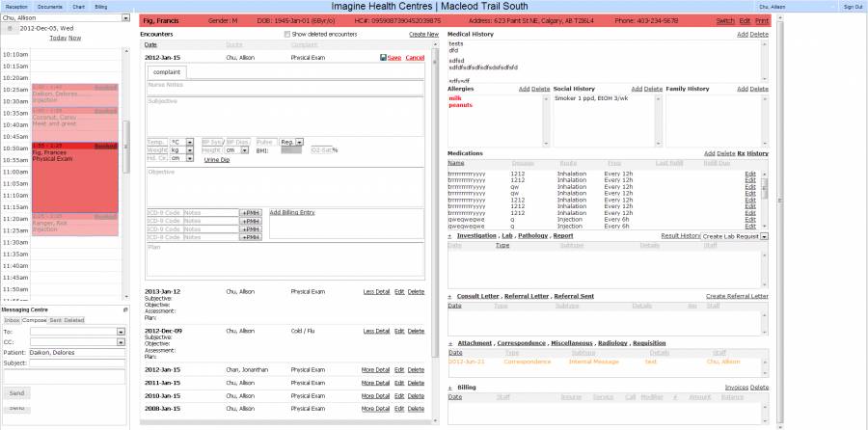This screenshot has width=868, height=430.
Task: Cancel the encounter edit
Action: click(415, 58)
